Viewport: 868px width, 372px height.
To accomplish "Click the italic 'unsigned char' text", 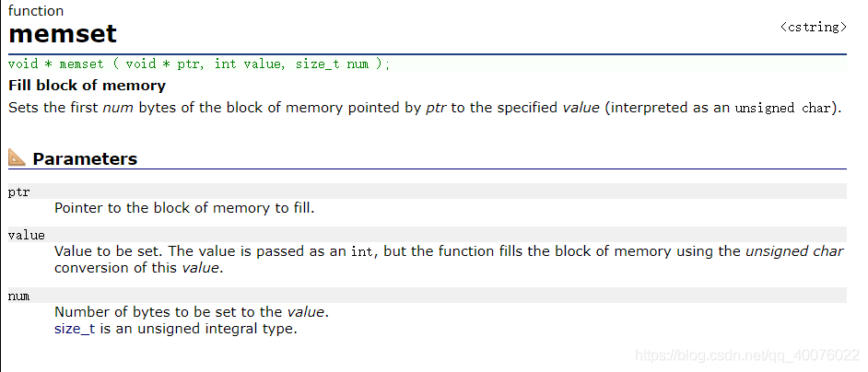I will (x=794, y=251).
